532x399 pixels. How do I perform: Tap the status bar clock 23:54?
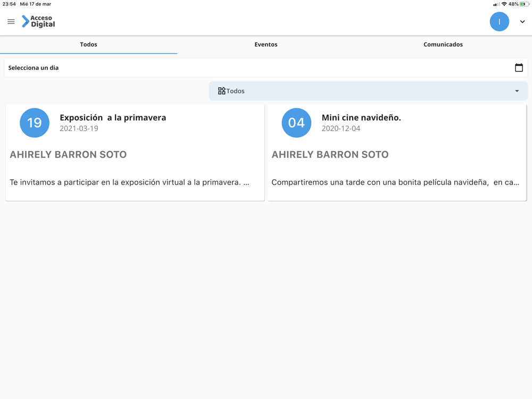tap(9, 4)
